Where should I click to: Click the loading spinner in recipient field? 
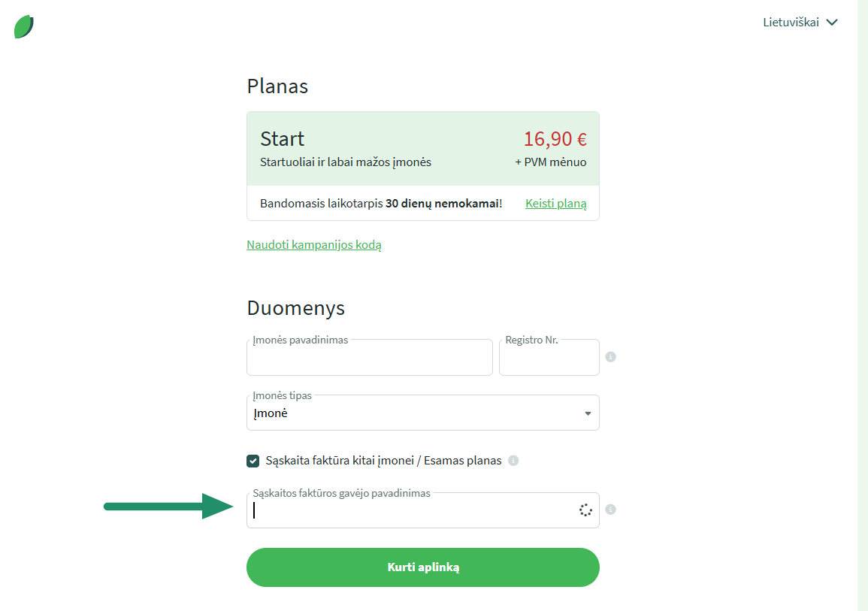[x=585, y=510]
